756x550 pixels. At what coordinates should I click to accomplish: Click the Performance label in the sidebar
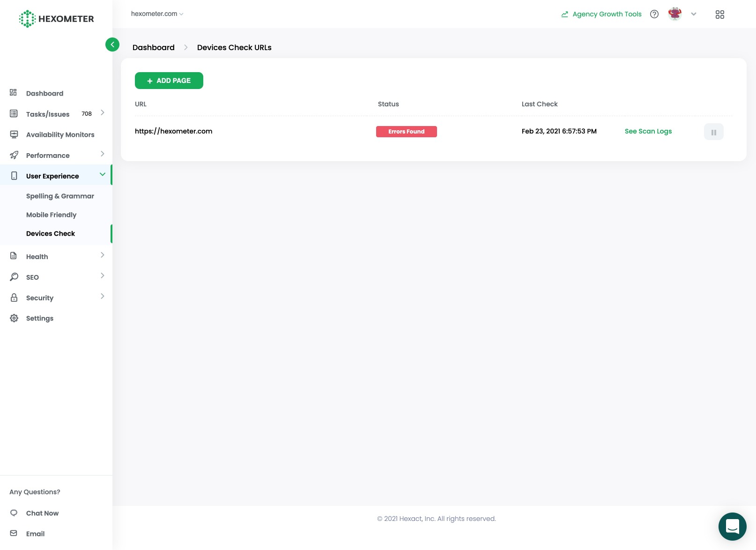click(x=48, y=155)
